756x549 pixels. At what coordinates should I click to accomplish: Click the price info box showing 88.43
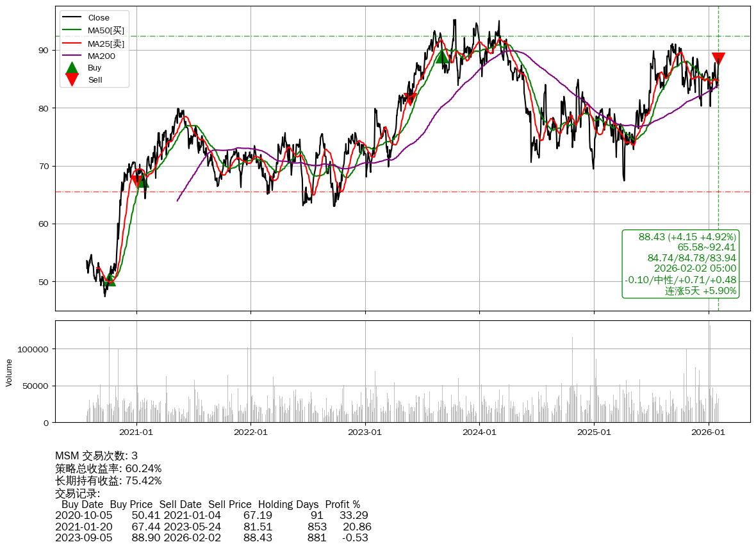click(x=680, y=264)
